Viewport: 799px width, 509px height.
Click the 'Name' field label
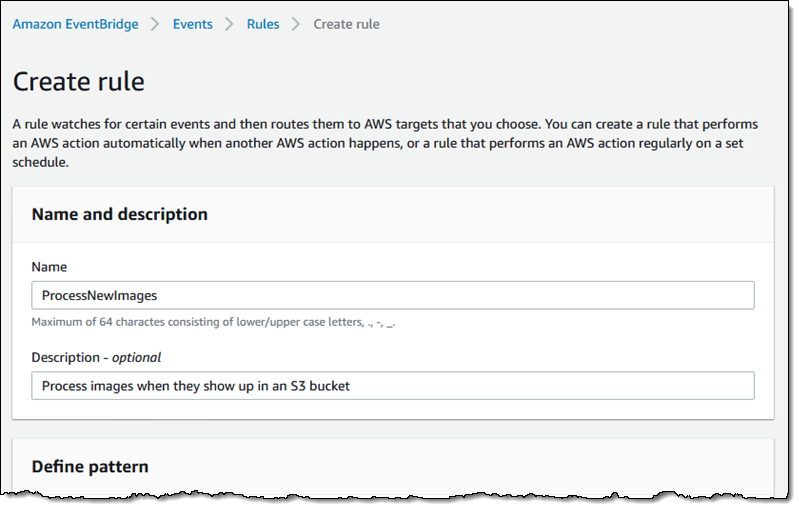(x=49, y=267)
